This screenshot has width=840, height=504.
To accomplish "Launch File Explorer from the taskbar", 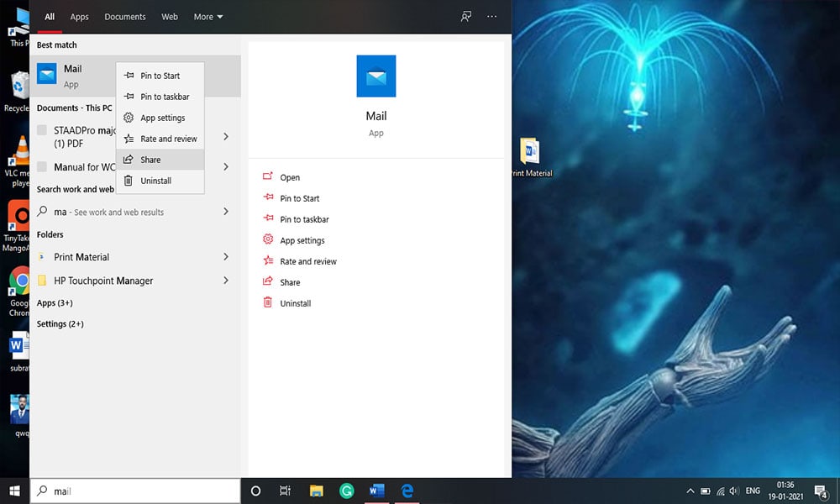I will pyautogui.click(x=316, y=491).
